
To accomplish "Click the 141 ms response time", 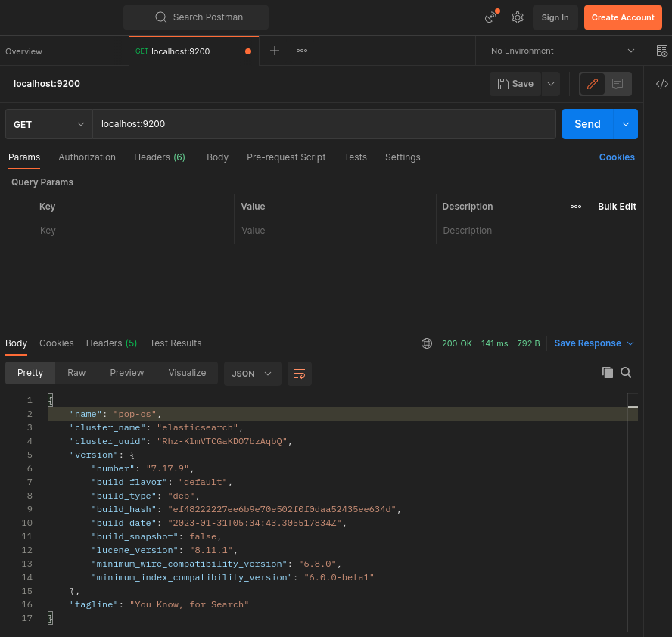I will [495, 343].
